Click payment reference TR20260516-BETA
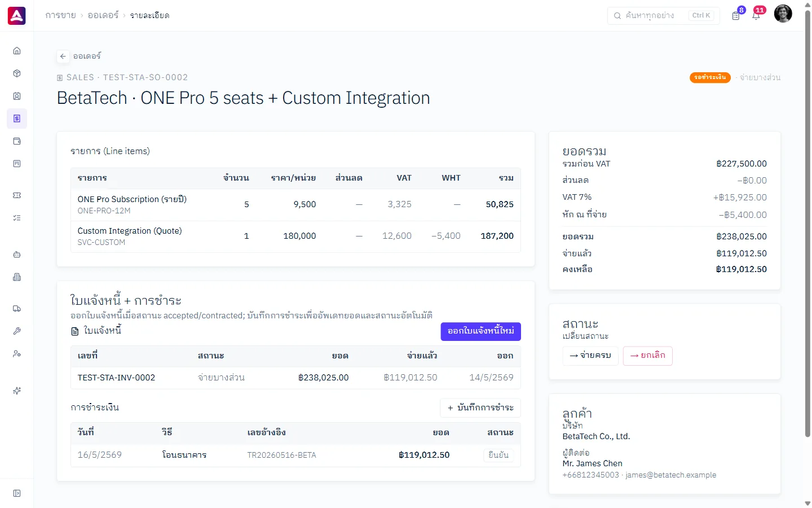This screenshot has height=508, width=812. pos(282,455)
